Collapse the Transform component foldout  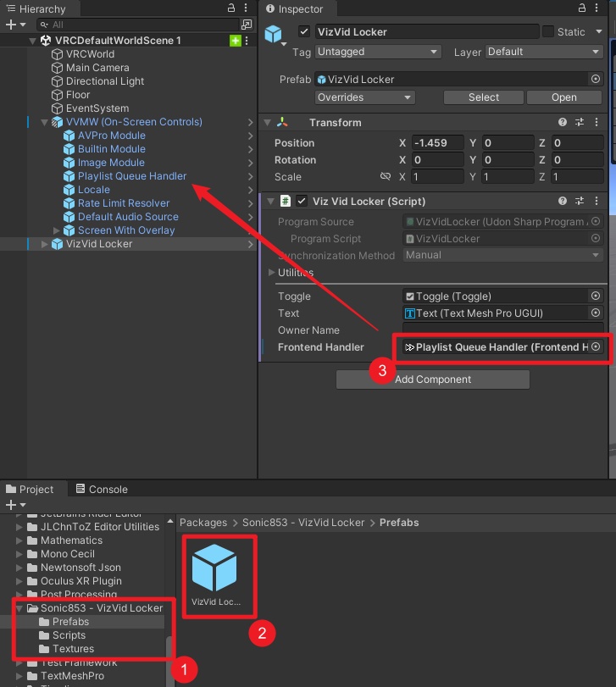(x=267, y=123)
